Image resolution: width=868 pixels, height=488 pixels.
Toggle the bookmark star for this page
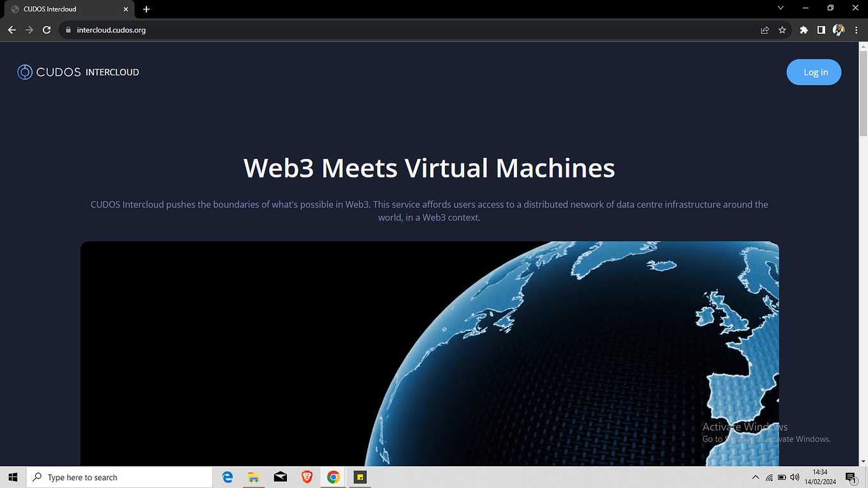[783, 29]
